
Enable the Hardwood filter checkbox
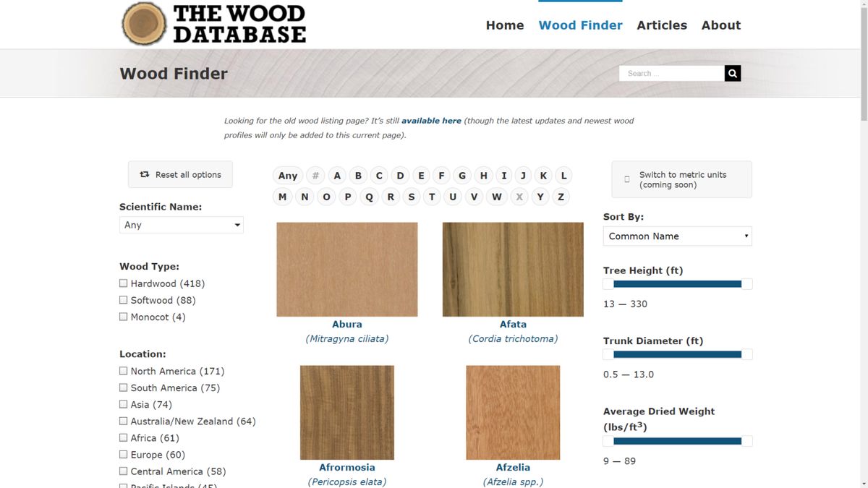click(123, 283)
